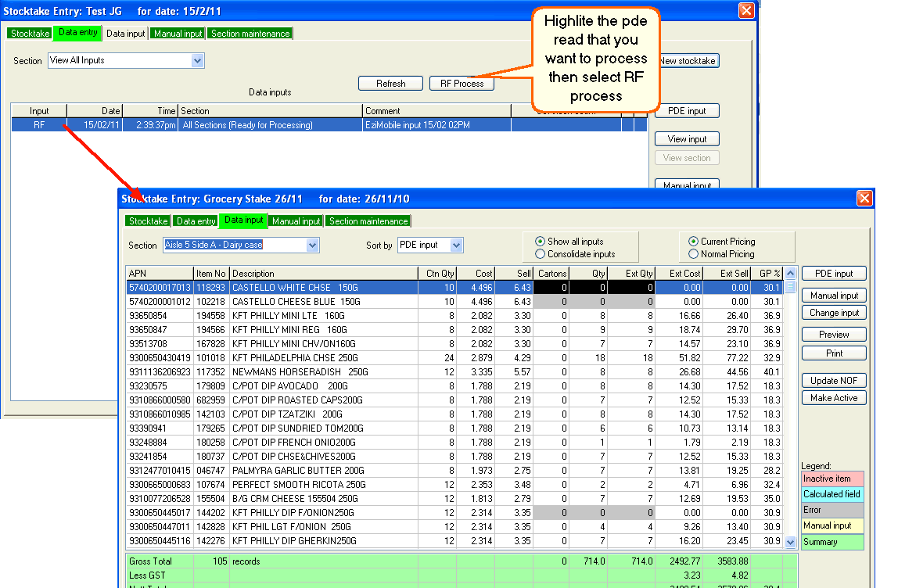This screenshot has height=588, width=898.
Task: Switch to Stocktake tab in Grocery Stake window
Action: click(x=148, y=221)
